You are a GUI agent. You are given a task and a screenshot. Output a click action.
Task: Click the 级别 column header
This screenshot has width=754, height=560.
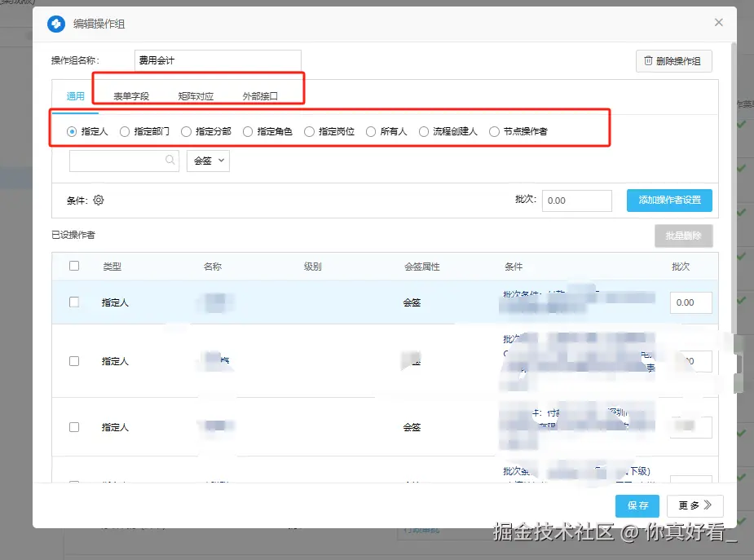click(312, 267)
